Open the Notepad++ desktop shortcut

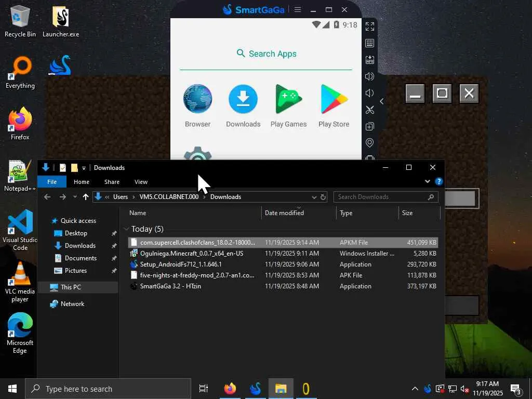20,176
